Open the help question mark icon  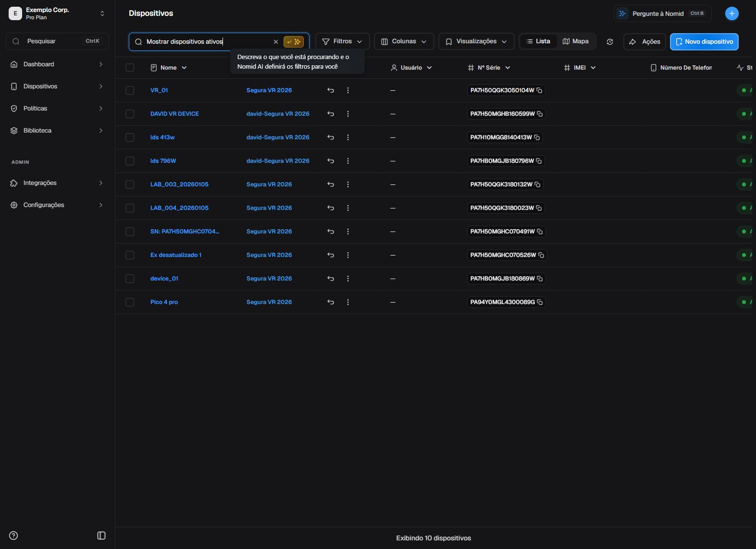point(13,536)
